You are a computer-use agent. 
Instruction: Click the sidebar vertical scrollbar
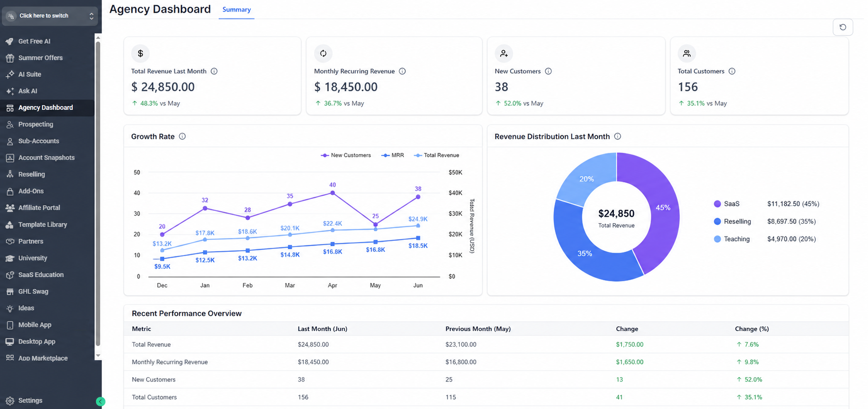tap(98, 194)
